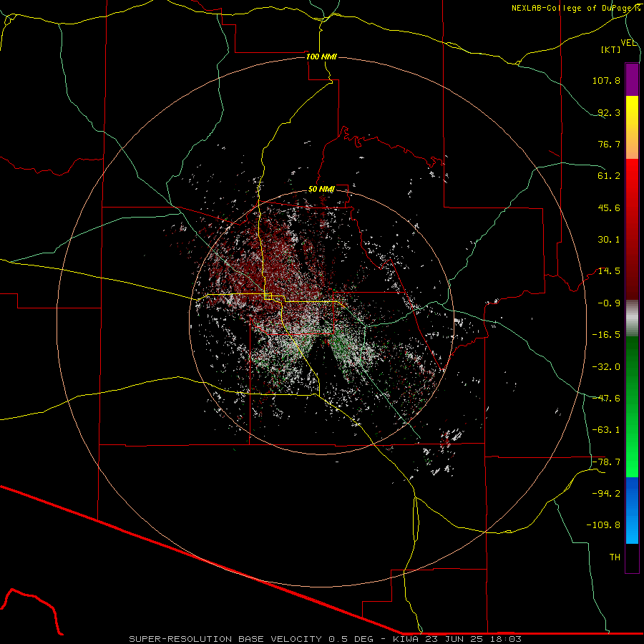Click the 30.1 scale value

(609, 240)
